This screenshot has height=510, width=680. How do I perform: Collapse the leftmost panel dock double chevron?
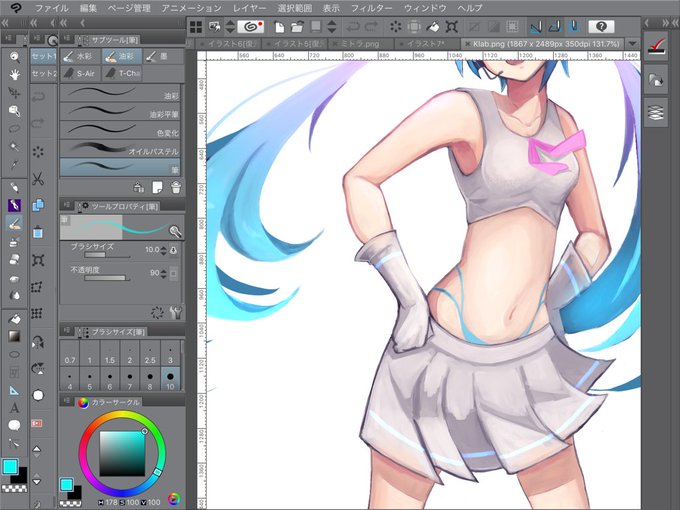pyautogui.click(x=5, y=23)
